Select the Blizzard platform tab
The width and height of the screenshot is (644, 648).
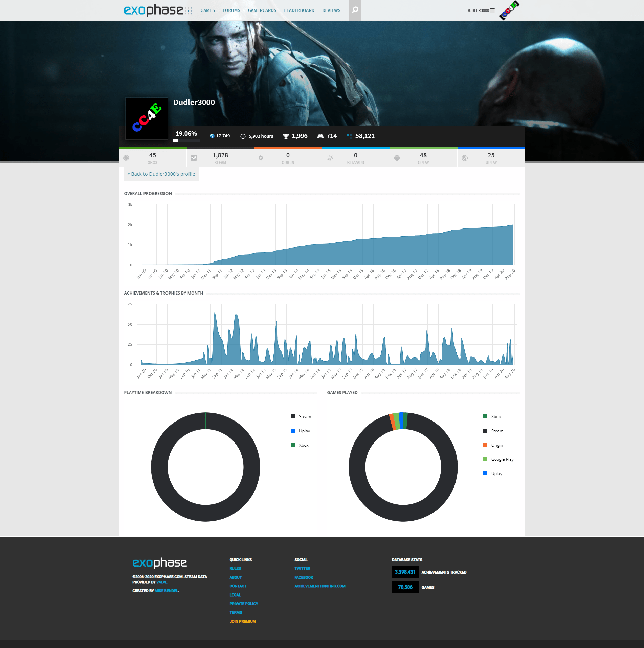pos(356,158)
